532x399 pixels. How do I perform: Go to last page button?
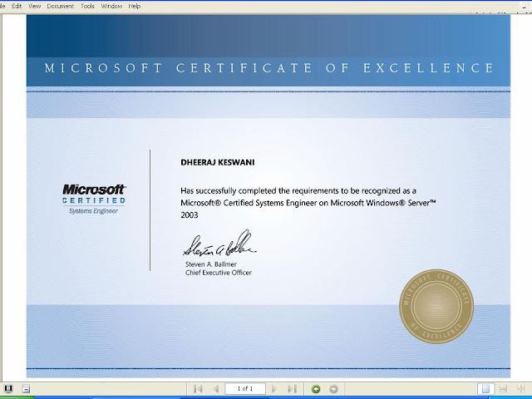point(292,389)
